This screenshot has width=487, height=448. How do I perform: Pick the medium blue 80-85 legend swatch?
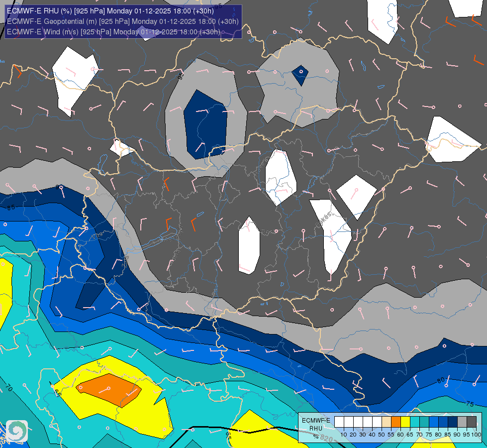pyautogui.click(x=443, y=422)
